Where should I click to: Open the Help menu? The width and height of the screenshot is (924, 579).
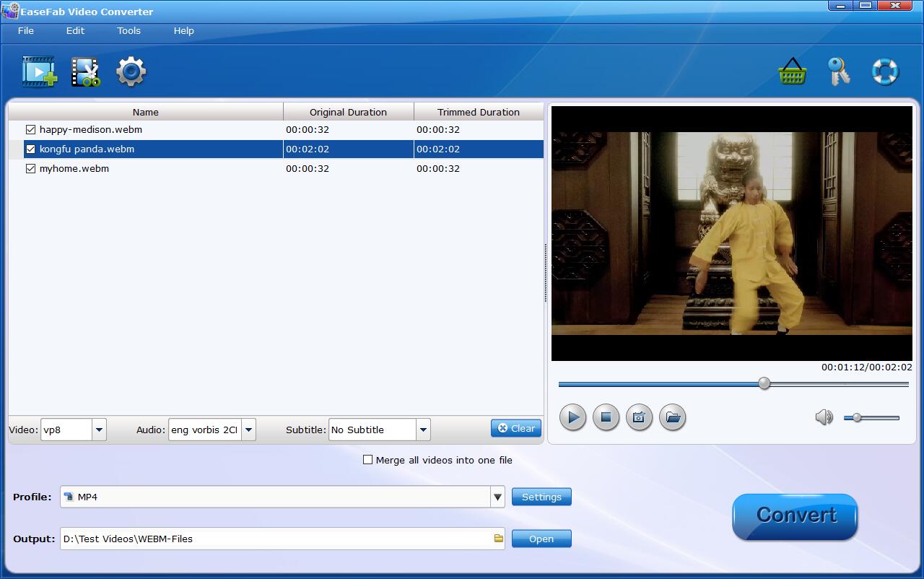tap(183, 30)
